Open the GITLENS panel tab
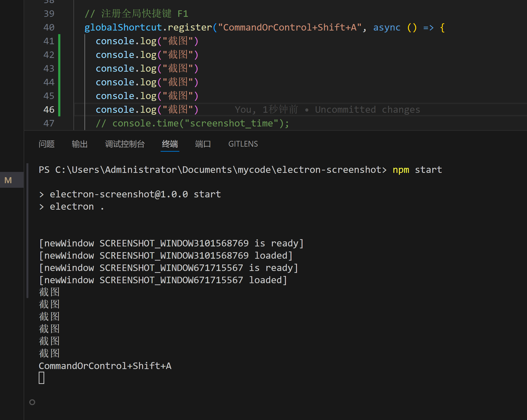The image size is (527, 420). tap(243, 144)
